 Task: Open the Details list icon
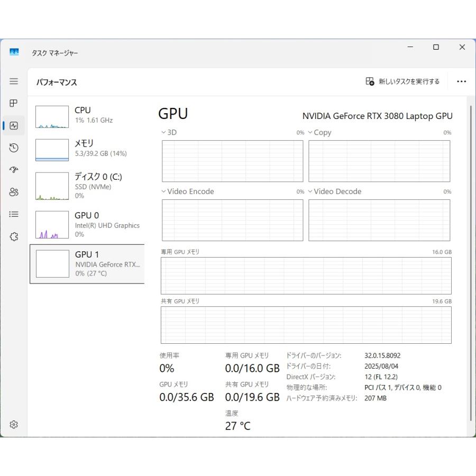(x=14, y=214)
